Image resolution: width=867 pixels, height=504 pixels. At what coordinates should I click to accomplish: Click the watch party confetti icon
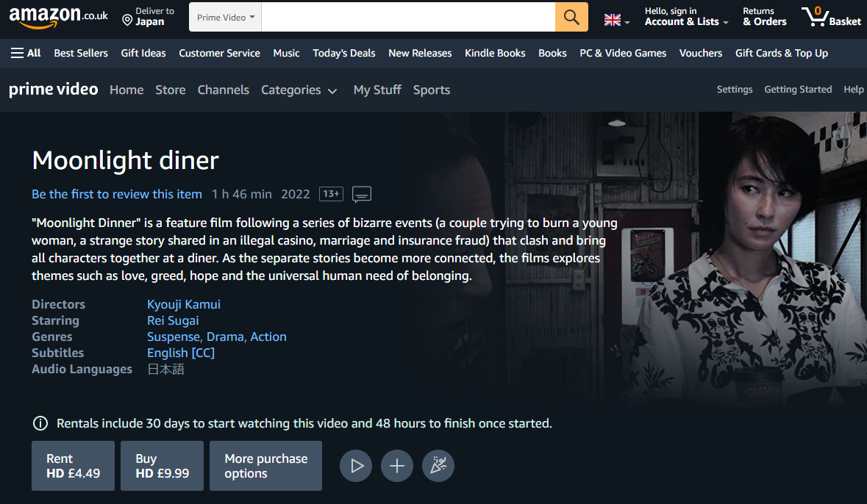(x=438, y=466)
